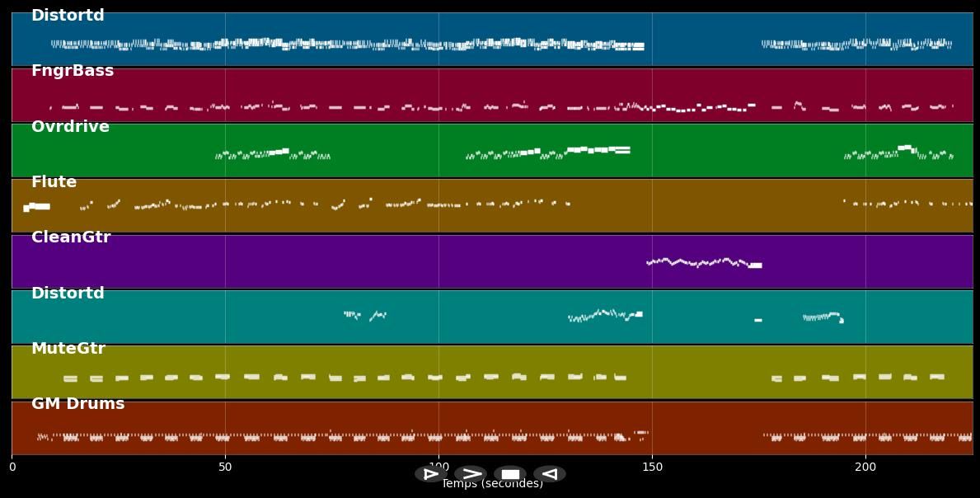Click the 200 second axis tick

click(x=865, y=467)
